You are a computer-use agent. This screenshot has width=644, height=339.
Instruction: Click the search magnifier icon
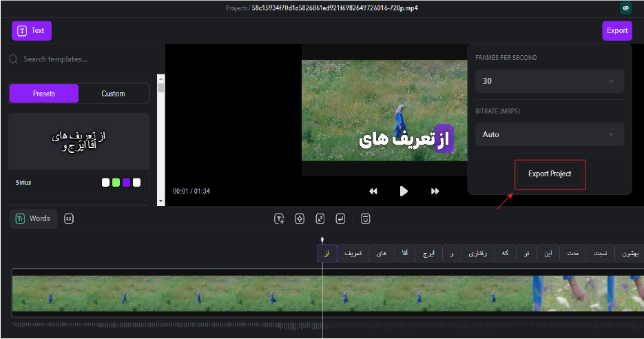(x=13, y=59)
